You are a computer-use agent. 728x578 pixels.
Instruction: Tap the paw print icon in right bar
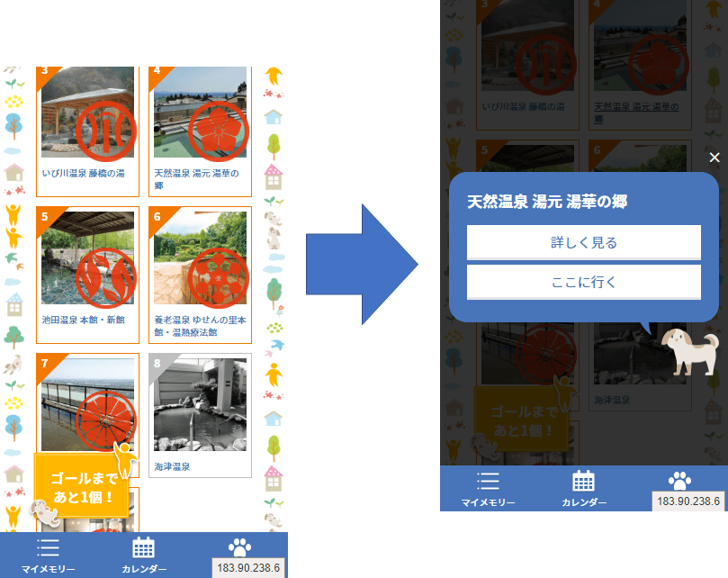tap(679, 481)
